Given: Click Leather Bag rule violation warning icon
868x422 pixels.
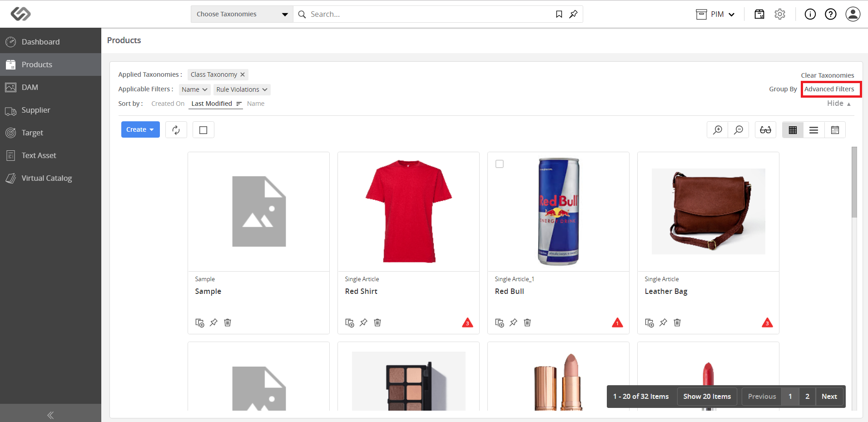Looking at the screenshot, I should tap(767, 323).
